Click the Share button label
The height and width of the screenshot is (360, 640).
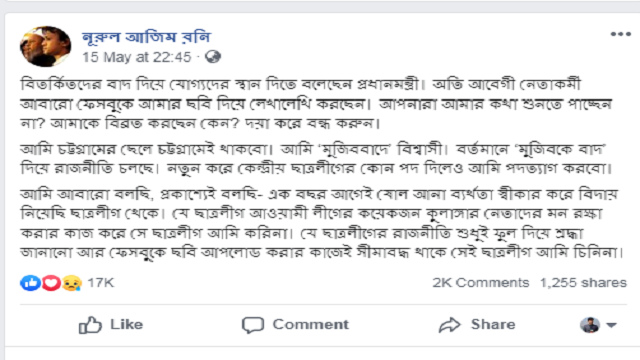tap(493, 324)
